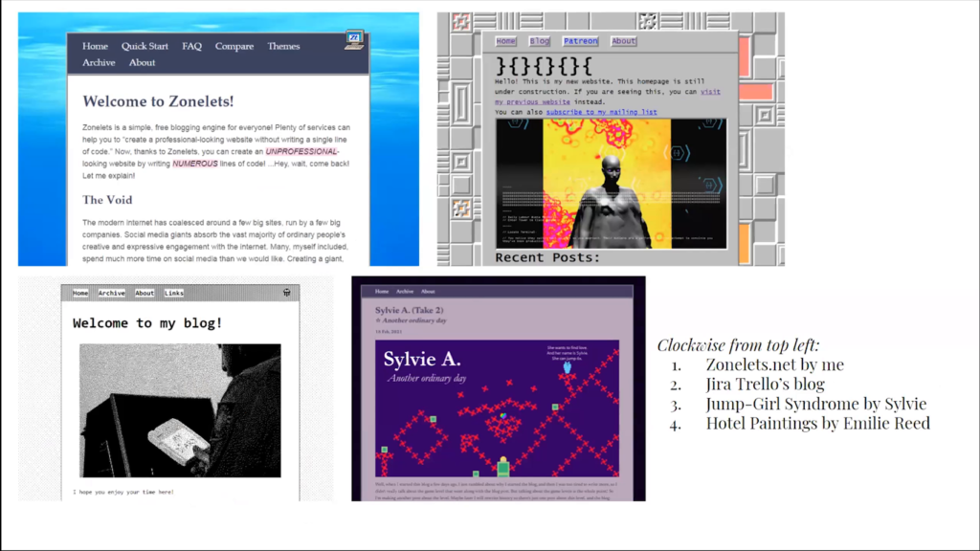
Task: Click 'The Void' section heading
Action: (107, 200)
